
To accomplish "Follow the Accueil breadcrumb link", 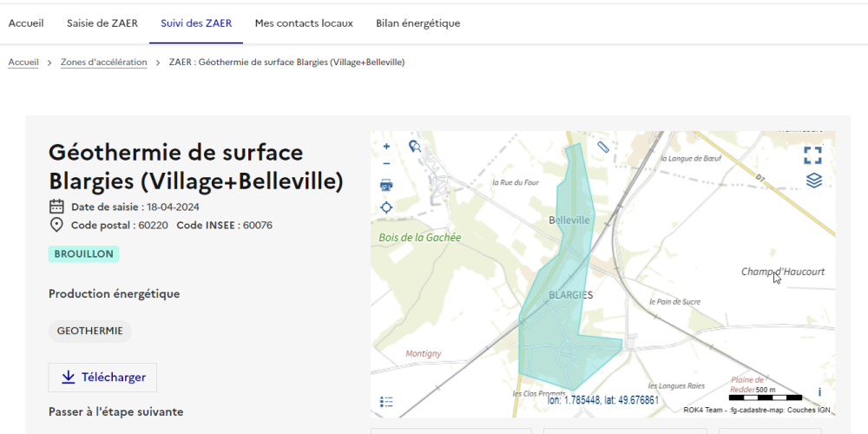I will (x=23, y=62).
